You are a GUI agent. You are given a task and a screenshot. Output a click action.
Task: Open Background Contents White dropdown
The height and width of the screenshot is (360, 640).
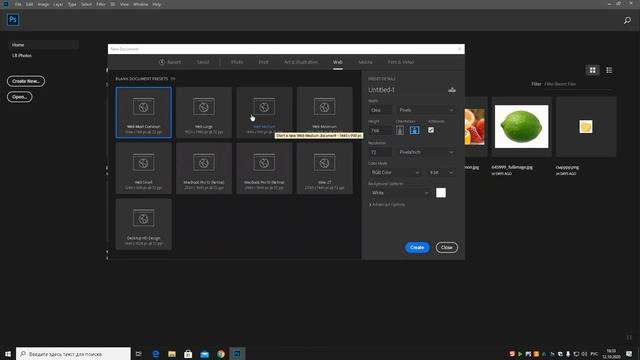point(400,193)
